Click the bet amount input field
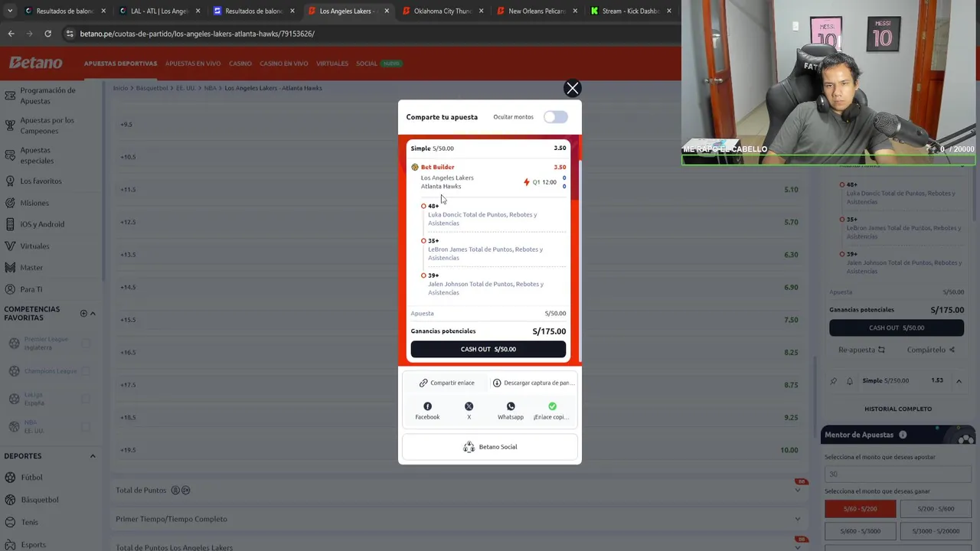 pos(897,474)
